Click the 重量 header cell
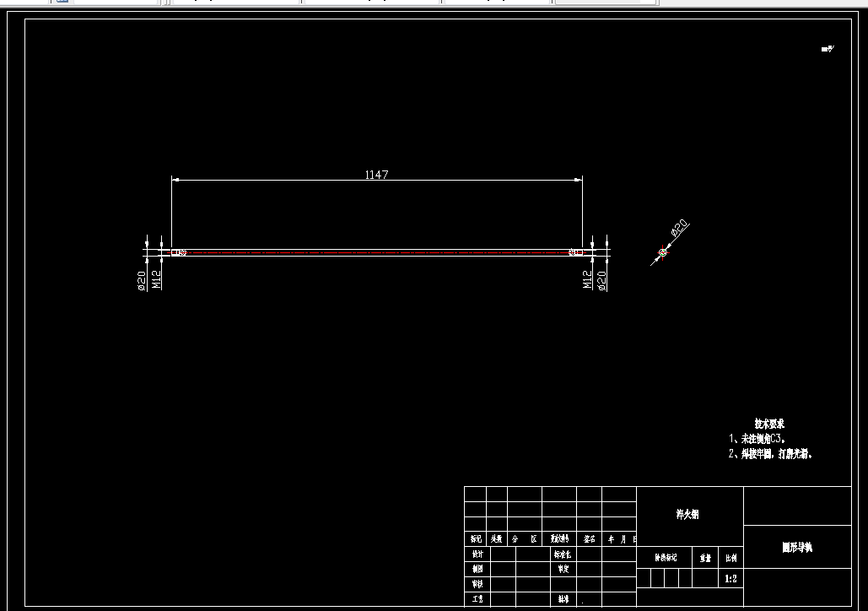This screenshot has height=611, width=868. click(x=705, y=558)
